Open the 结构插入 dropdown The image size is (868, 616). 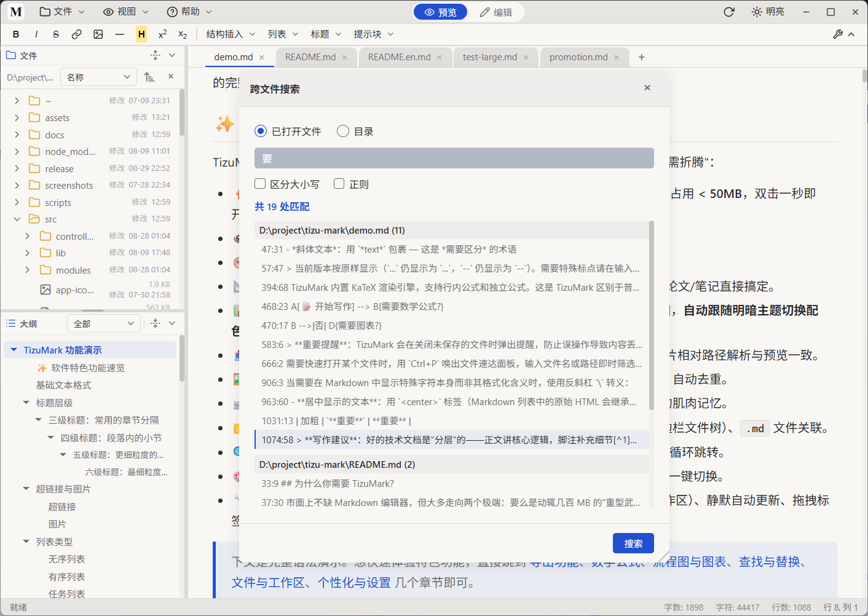pyautogui.click(x=229, y=34)
